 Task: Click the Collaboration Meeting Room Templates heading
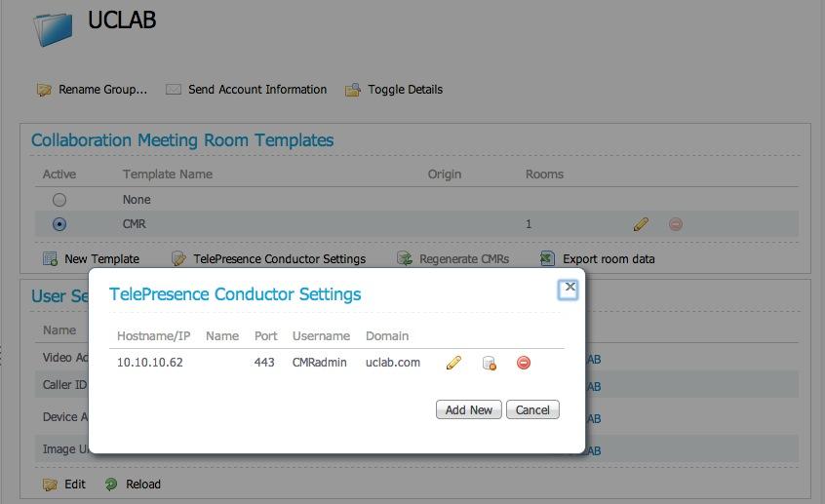pyautogui.click(x=182, y=140)
